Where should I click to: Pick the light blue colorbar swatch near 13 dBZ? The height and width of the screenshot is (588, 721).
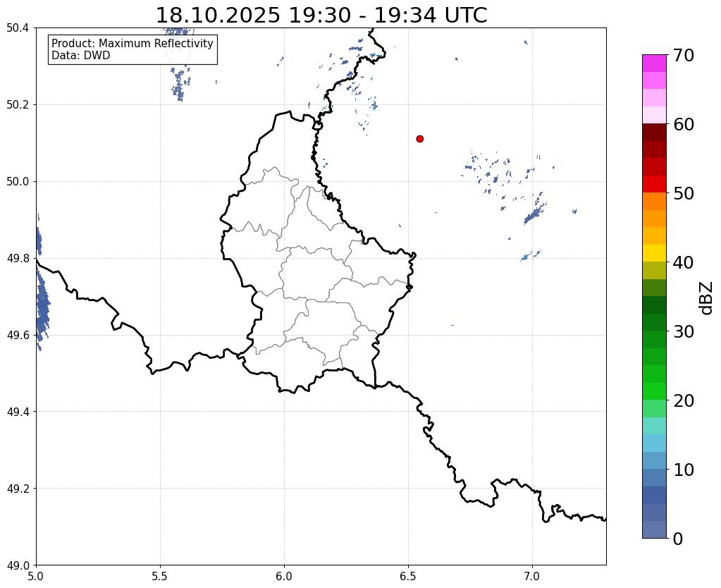point(654,443)
